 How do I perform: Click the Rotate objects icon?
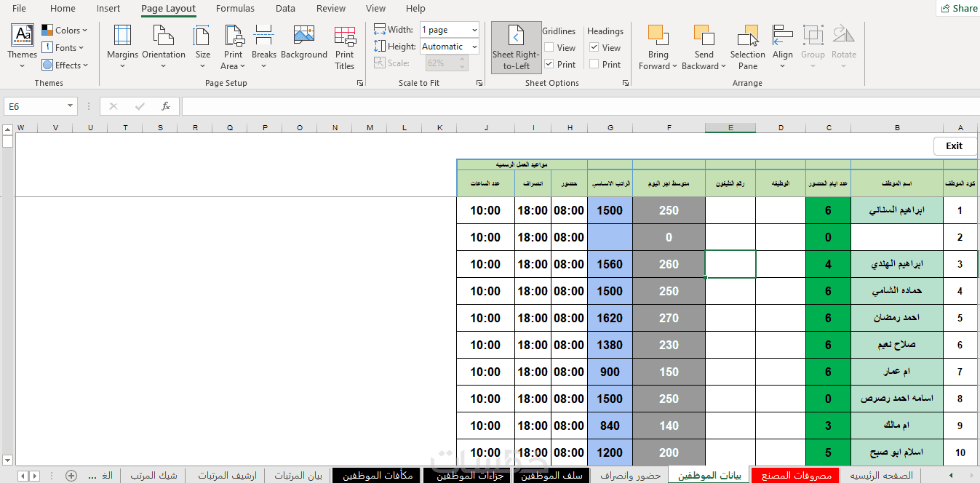click(844, 35)
